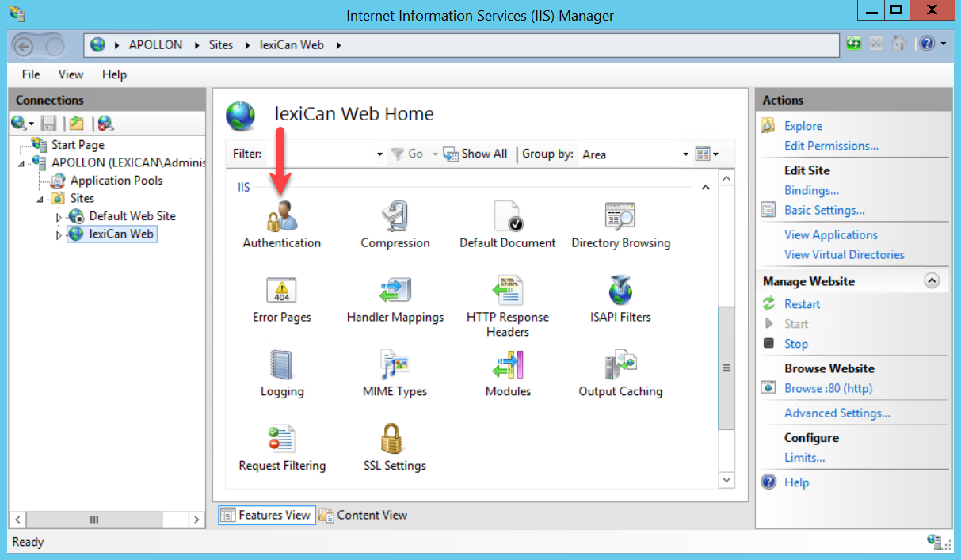Viewport: 961px width, 560px height.
Task: Open the View menu
Action: coord(71,74)
